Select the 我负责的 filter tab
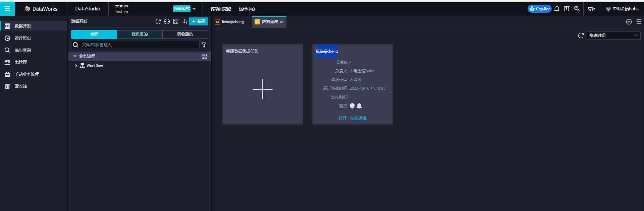This screenshot has height=211, width=644. 140,34
